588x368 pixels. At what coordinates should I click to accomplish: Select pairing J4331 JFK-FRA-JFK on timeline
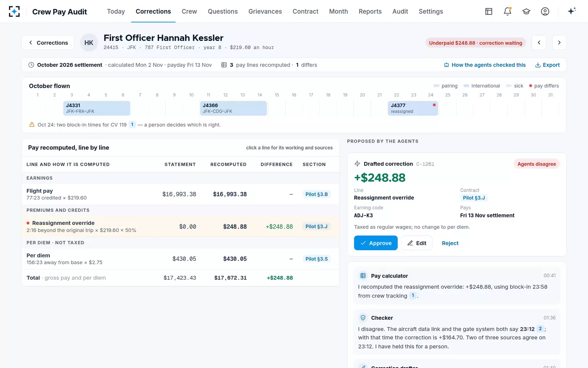coord(97,108)
